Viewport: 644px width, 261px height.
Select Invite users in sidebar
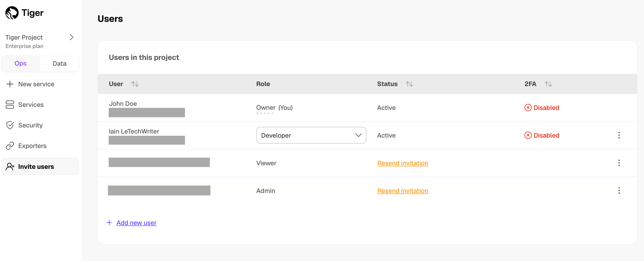click(36, 167)
